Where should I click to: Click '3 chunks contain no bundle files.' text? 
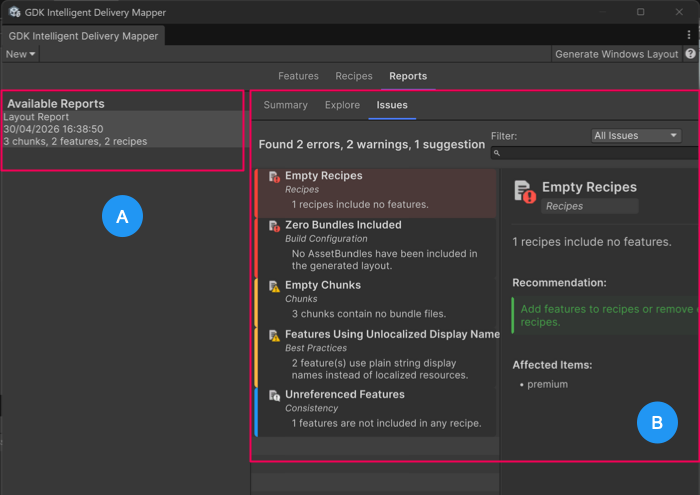(x=369, y=314)
